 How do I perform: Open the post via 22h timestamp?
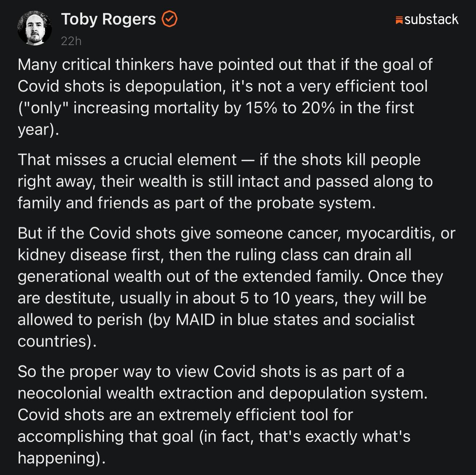pyautogui.click(x=71, y=41)
